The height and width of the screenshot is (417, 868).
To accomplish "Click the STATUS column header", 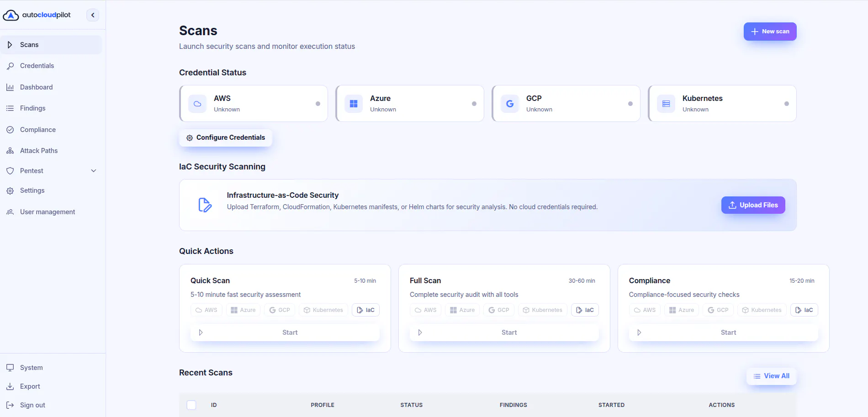I will pyautogui.click(x=412, y=405).
